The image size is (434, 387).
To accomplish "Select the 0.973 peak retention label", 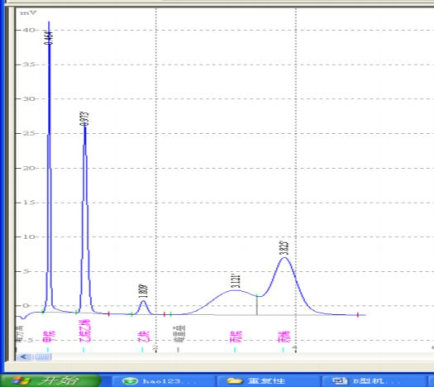I will click(85, 119).
